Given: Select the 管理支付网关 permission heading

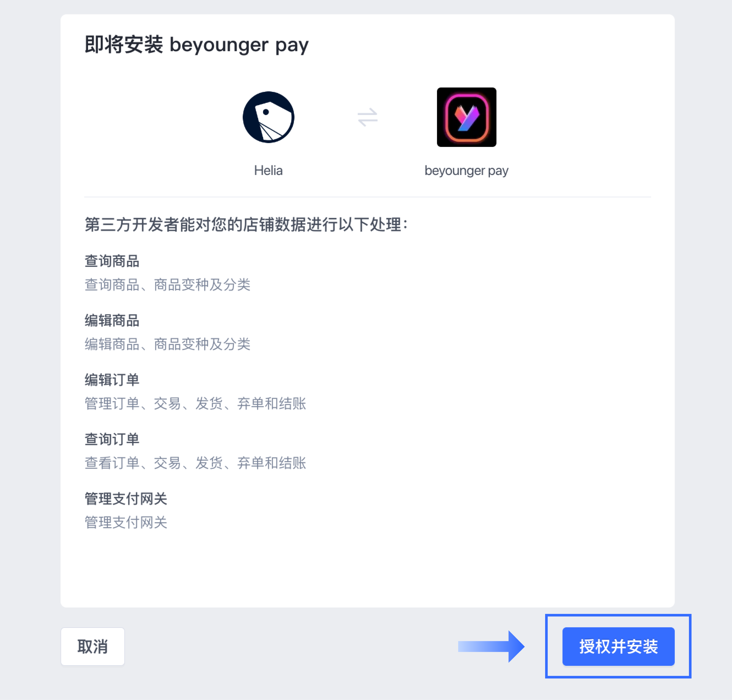Looking at the screenshot, I should tap(126, 498).
